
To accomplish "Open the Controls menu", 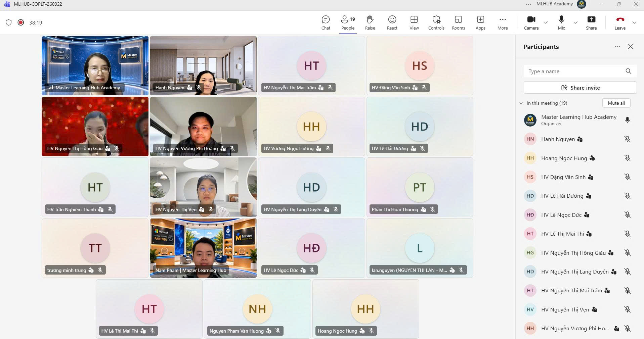I will click(x=436, y=23).
